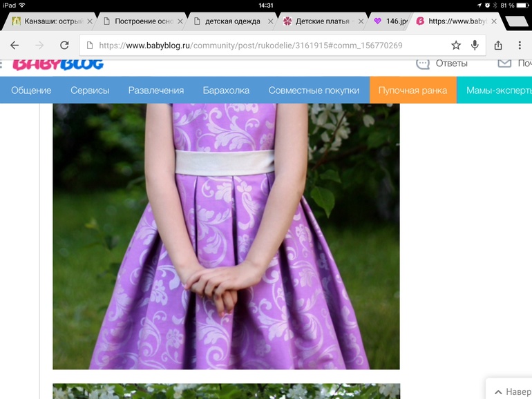Open the BabyBlog logo home link

tap(58, 64)
